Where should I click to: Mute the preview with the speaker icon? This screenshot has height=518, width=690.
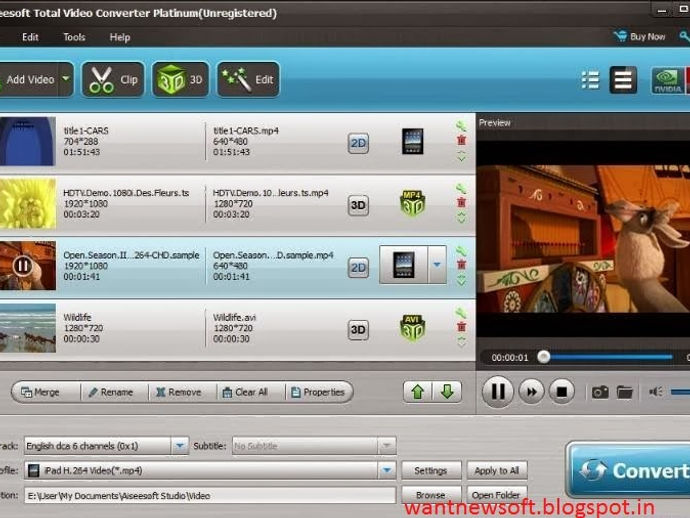click(655, 391)
